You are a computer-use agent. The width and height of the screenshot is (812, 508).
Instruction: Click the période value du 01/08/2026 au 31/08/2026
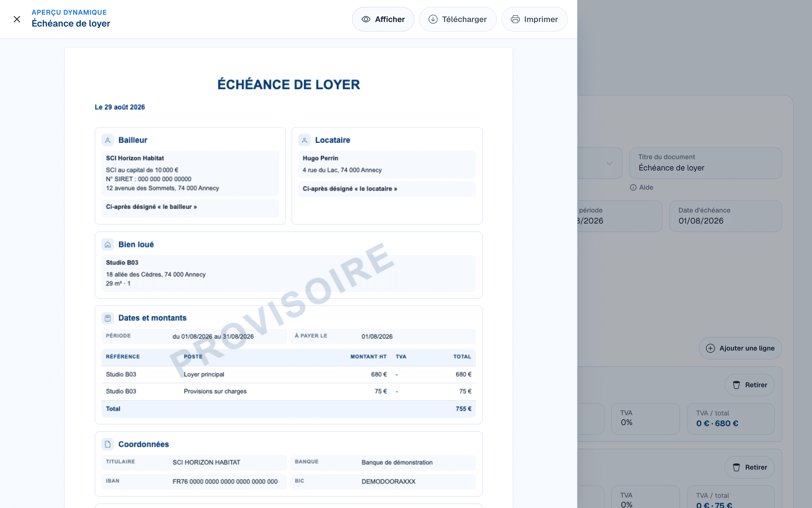(213, 337)
